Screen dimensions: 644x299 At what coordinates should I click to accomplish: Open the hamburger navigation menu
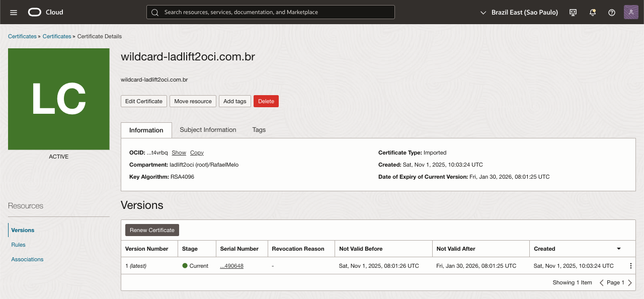click(14, 12)
